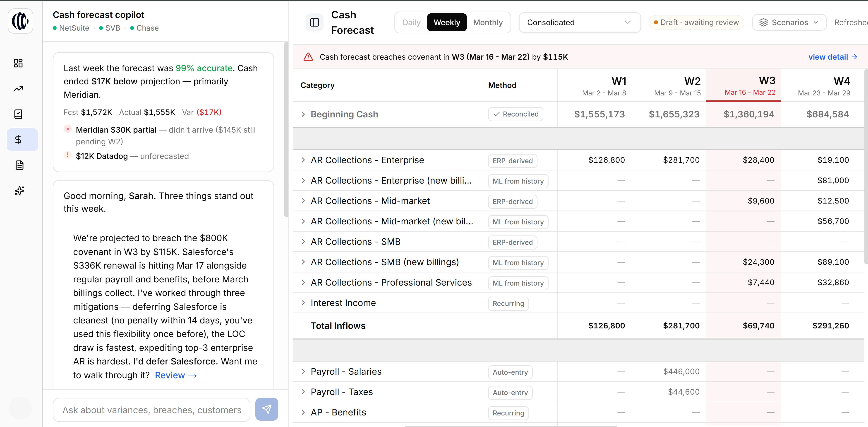Switch to Monthly view

[488, 23]
